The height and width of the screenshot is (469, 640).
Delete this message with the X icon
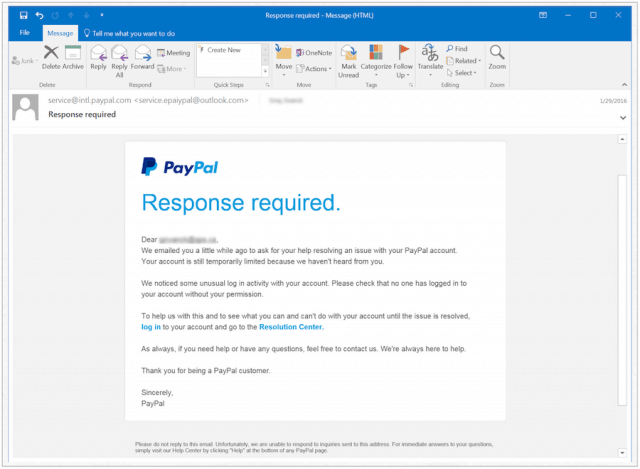point(51,58)
